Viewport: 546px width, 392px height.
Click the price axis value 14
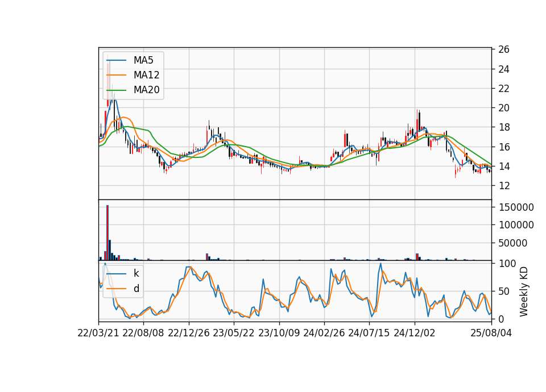504,166
